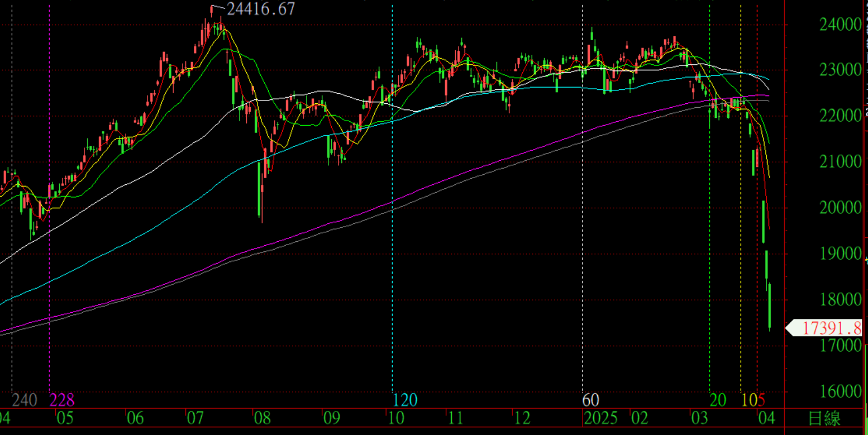Select the 120-day moving average marker
868x435 pixels.
tap(406, 400)
